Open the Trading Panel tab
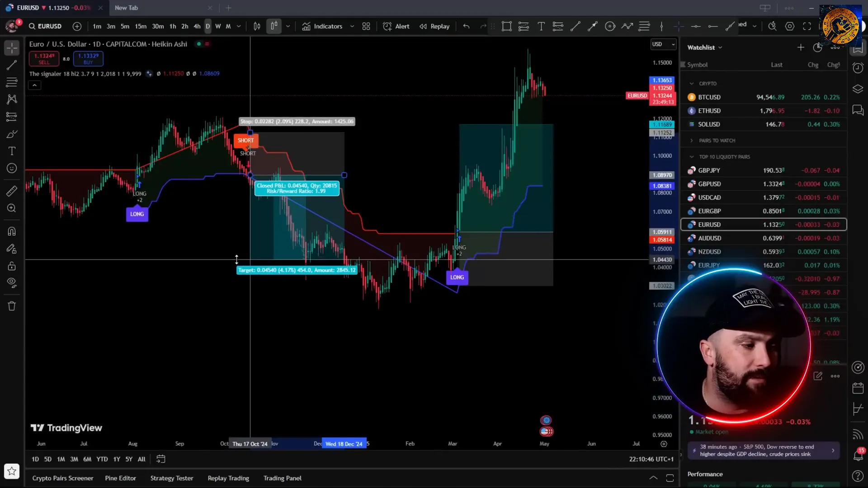This screenshot has width=868, height=488. click(x=283, y=478)
